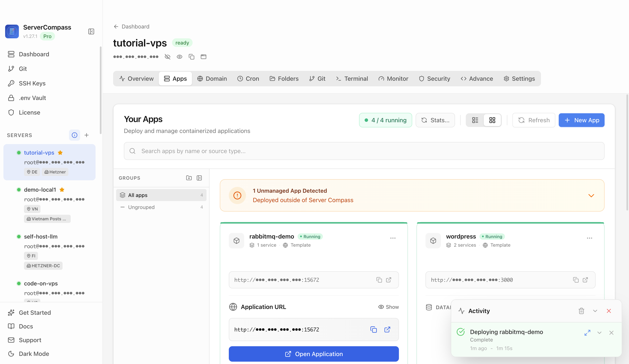Show servers info icon
The image size is (629, 364).
pyautogui.click(x=74, y=135)
